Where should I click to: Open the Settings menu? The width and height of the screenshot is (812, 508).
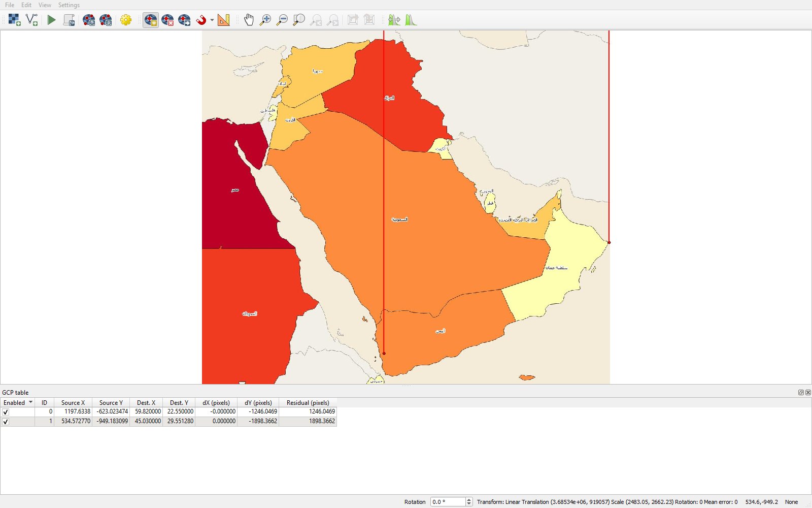point(69,5)
